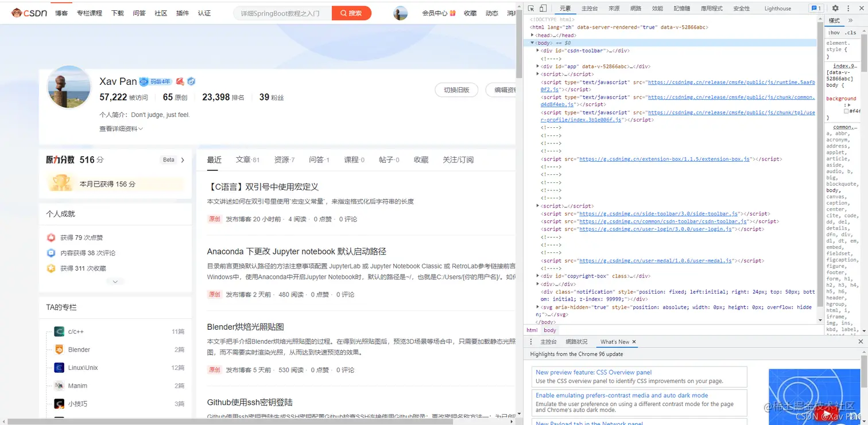This screenshot has width=868, height=425.
Task: Click the trophy icon for monthly points
Action: pos(61,183)
